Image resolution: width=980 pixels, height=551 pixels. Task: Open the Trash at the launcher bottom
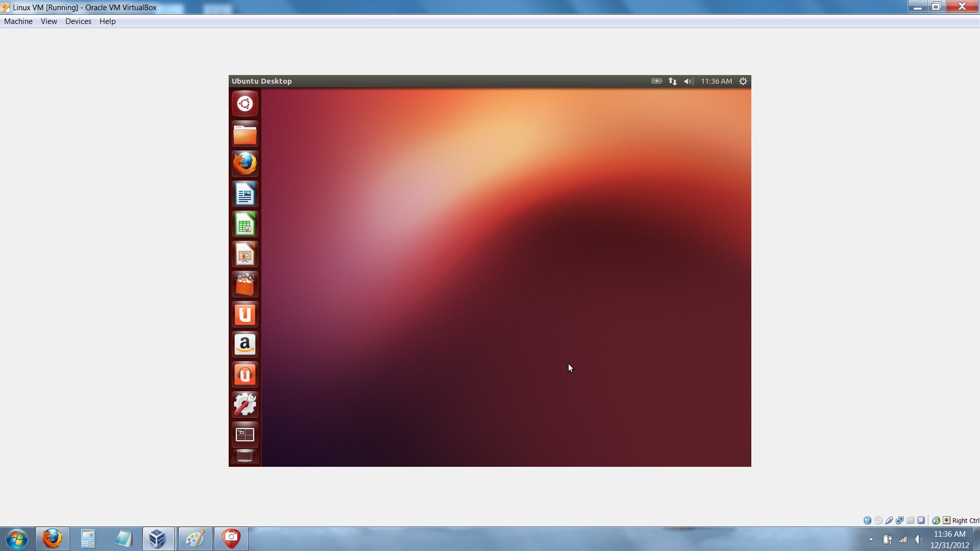pos(245,456)
